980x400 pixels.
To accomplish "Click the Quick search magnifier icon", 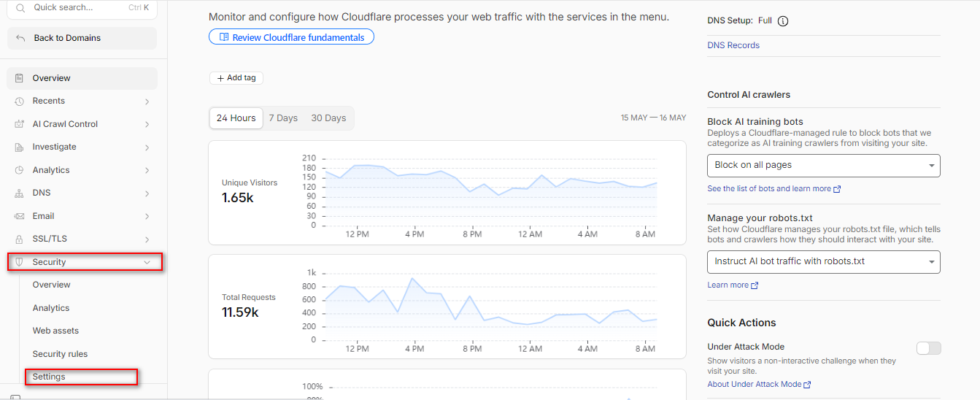I will [20, 7].
